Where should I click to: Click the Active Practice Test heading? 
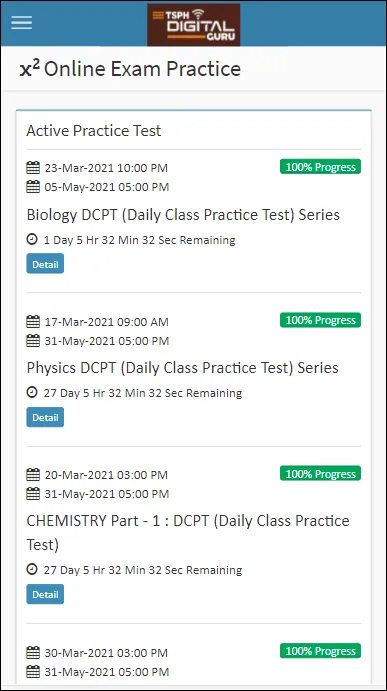coord(94,130)
